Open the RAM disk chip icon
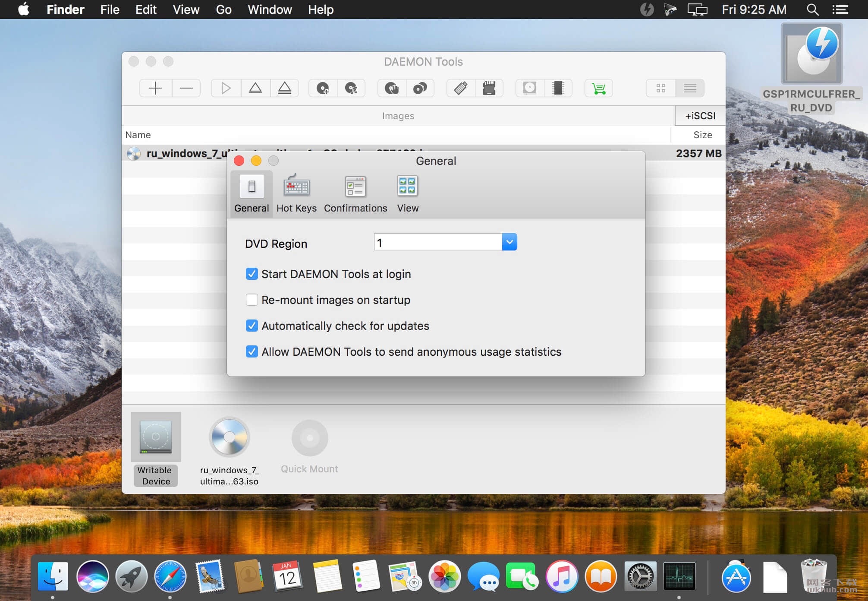 [x=558, y=89]
